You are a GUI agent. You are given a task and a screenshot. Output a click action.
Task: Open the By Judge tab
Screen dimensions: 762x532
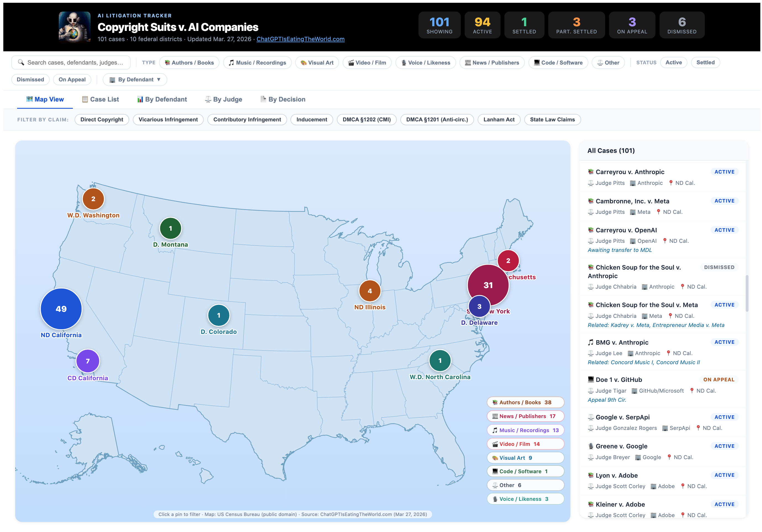click(x=224, y=99)
